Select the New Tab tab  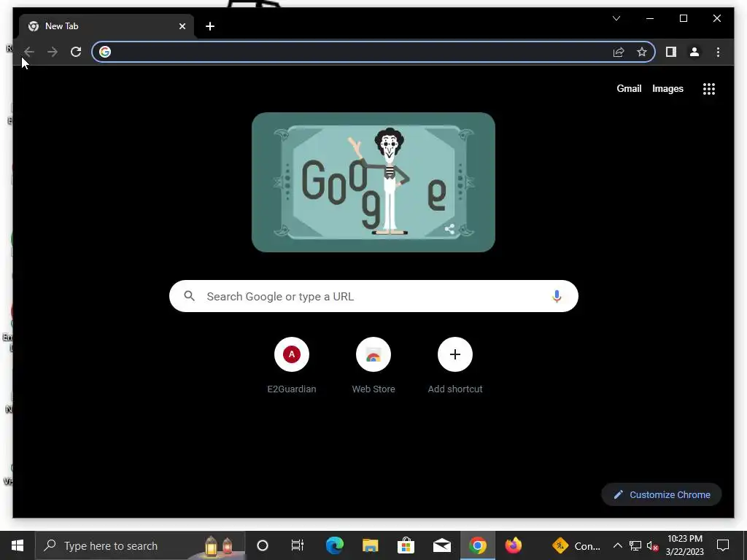click(107, 26)
